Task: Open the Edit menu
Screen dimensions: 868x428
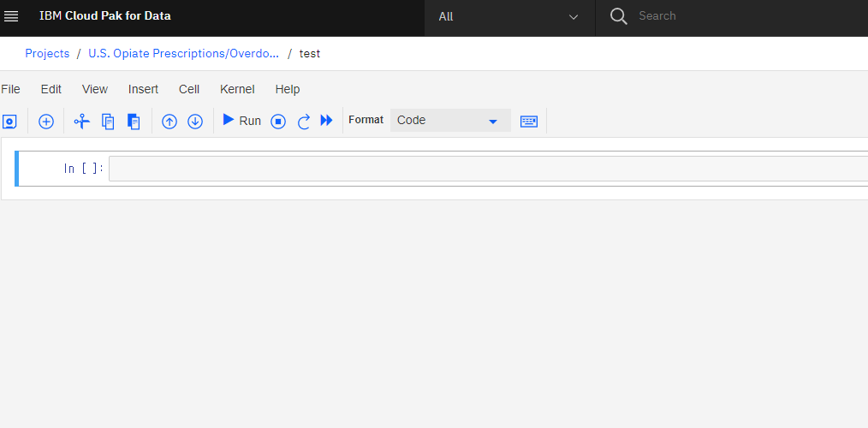Action: 51,89
